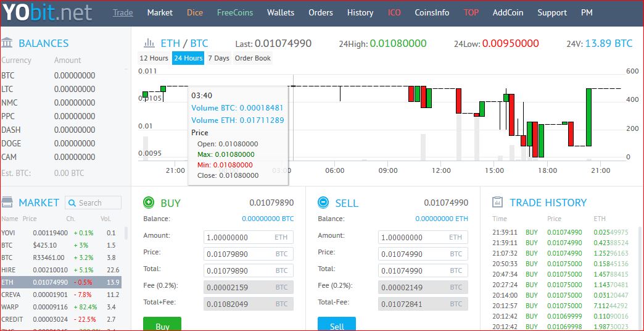This screenshot has height=331, width=644.
Task: Click the Buy Price field
Action: pyautogui.click(x=249, y=254)
